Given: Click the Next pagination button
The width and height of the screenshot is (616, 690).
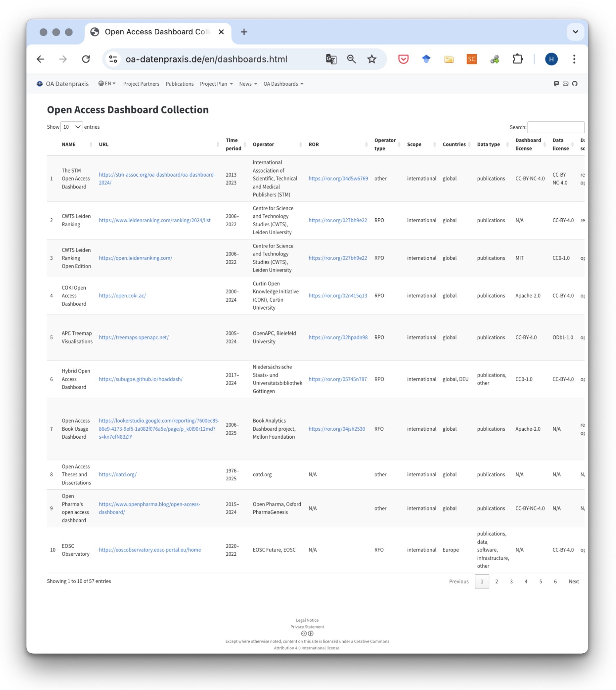Looking at the screenshot, I should coord(574,581).
